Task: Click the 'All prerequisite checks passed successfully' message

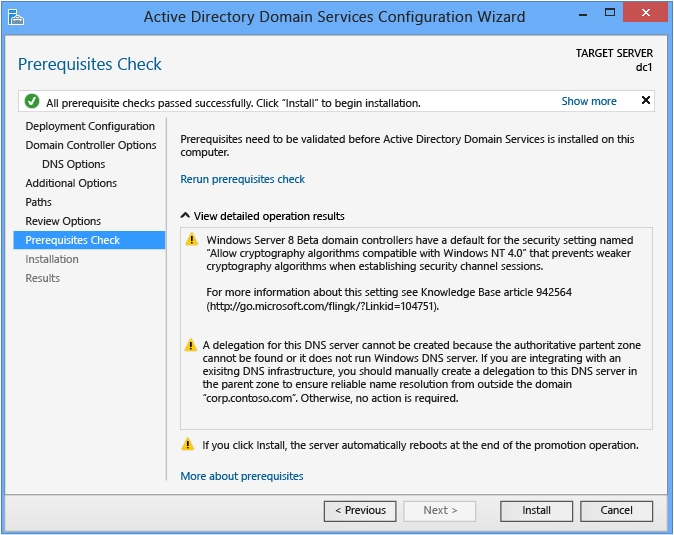Action: 233,103
